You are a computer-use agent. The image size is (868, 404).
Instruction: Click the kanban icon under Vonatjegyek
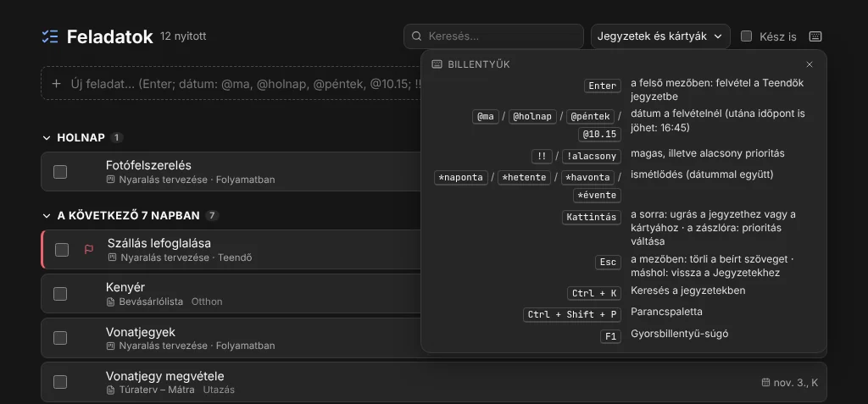(x=111, y=346)
